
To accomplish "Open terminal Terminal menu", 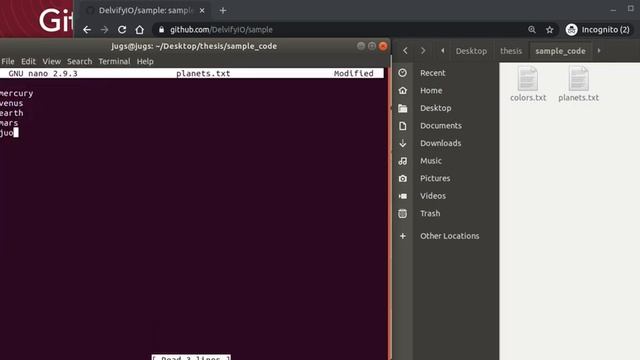I will (114, 61).
